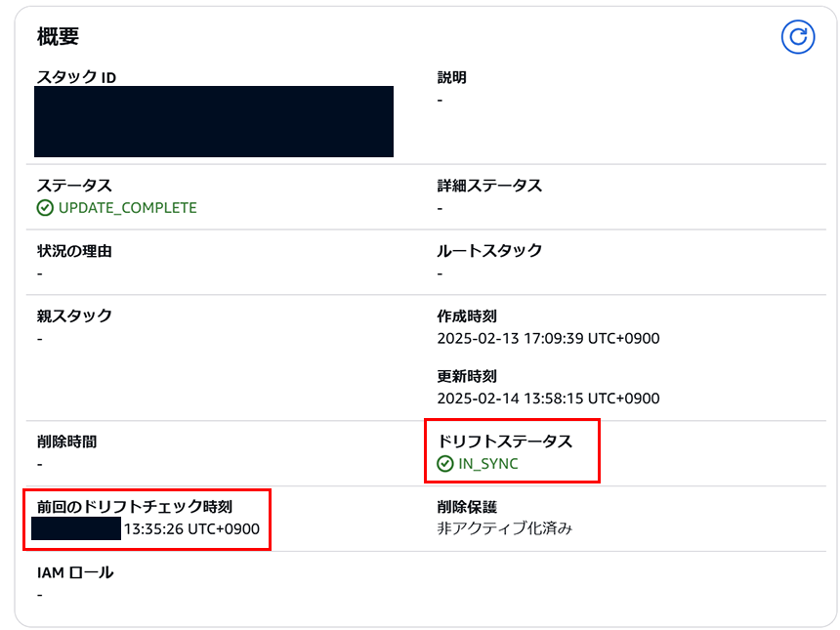Click green check icon beside UPDATE_COMPLETE
The image size is (840, 630).
coord(45,208)
